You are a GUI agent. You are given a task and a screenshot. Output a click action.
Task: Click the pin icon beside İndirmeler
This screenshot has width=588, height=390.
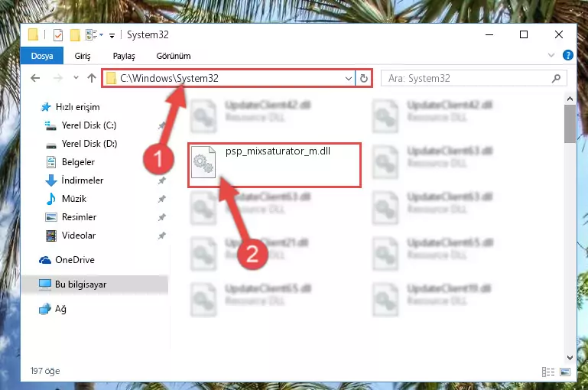point(161,180)
